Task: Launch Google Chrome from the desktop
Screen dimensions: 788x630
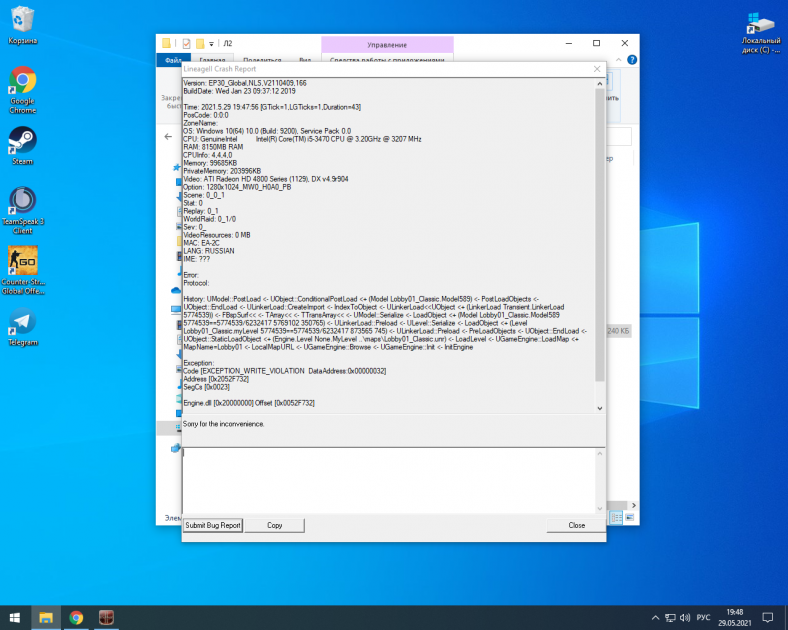Action: [22, 82]
